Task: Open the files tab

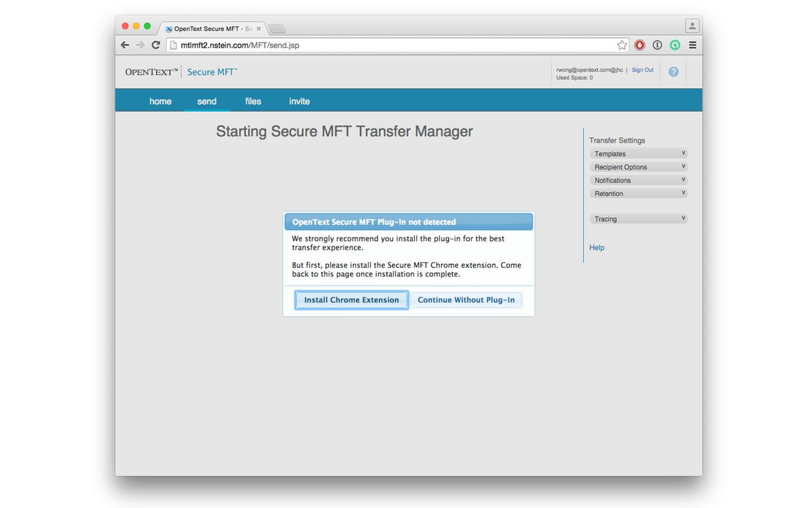Action: click(x=253, y=101)
